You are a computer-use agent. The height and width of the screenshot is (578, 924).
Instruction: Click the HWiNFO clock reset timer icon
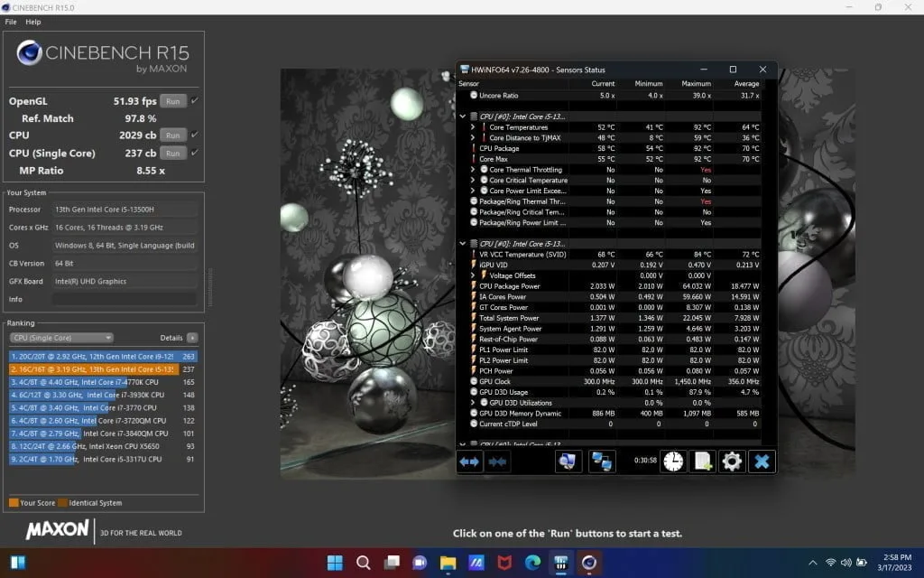click(x=672, y=461)
